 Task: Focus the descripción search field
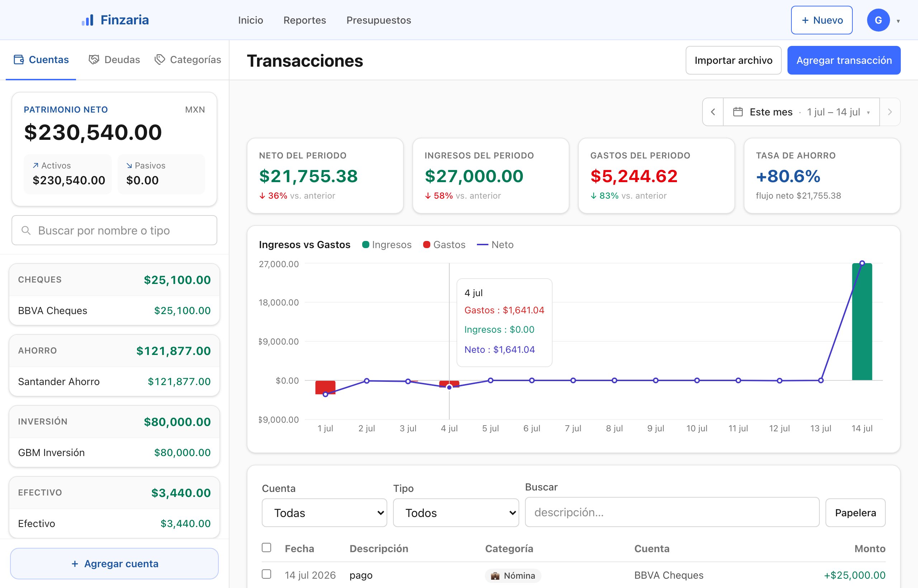pos(672,512)
